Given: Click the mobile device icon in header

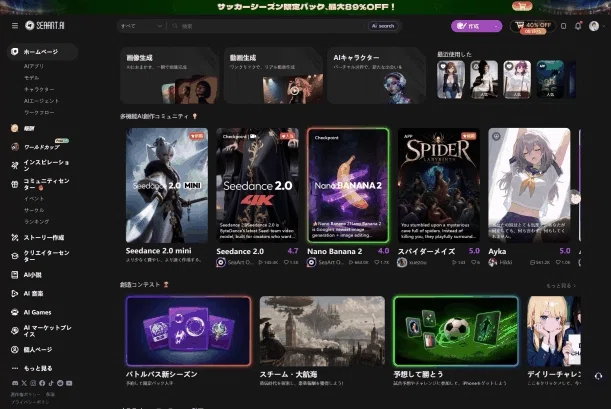Looking at the screenshot, I should [x=563, y=26].
